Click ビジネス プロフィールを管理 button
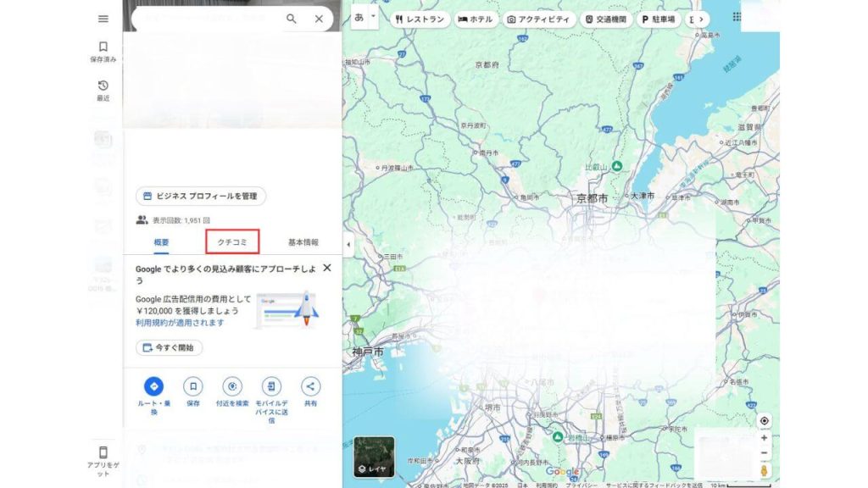Image resolution: width=868 pixels, height=488 pixels. coord(200,196)
